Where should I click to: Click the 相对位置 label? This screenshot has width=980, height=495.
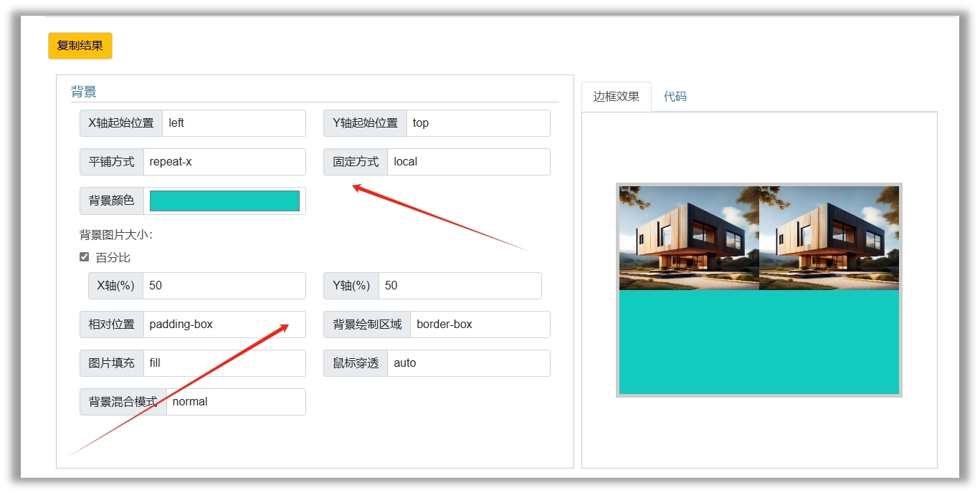pos(112,325)
